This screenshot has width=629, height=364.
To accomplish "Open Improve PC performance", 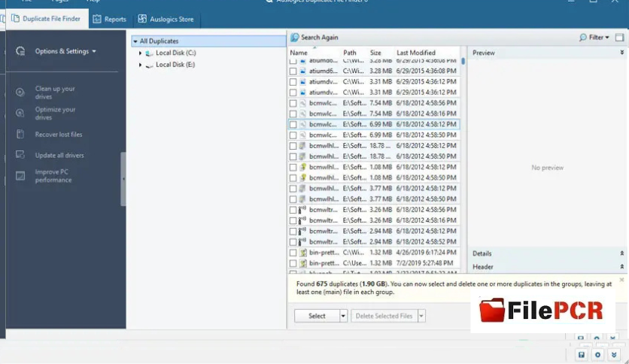I will pos(53,176).
